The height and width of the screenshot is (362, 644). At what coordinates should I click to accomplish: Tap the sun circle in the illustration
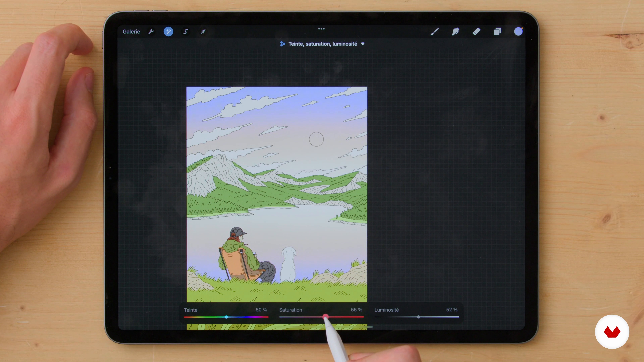tap(316, 139)
